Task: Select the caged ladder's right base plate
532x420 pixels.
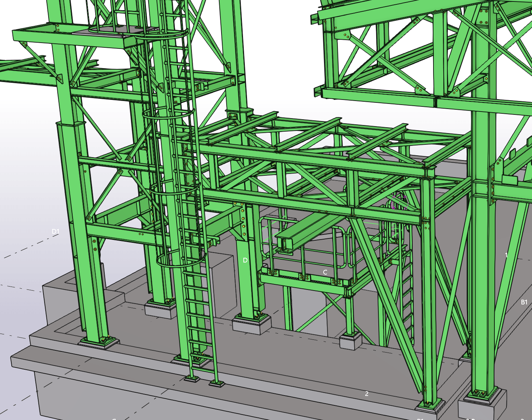Action: (x=216, y=383)
